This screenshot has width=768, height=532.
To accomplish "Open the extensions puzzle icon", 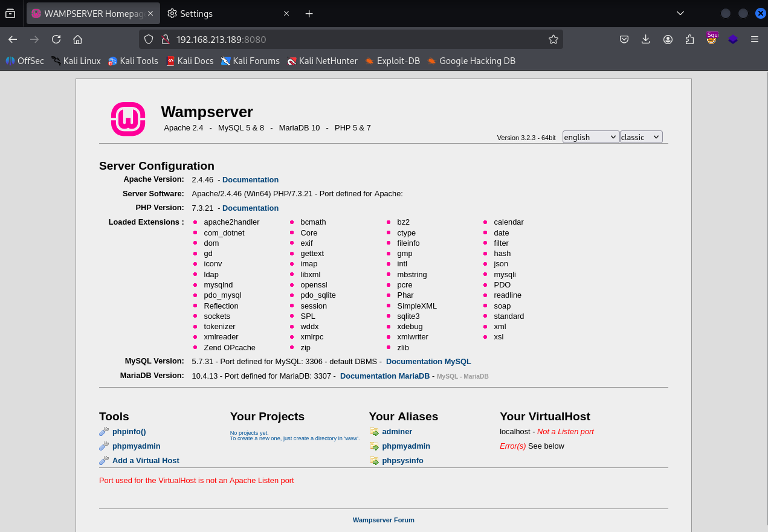I will tap(689, 39).
